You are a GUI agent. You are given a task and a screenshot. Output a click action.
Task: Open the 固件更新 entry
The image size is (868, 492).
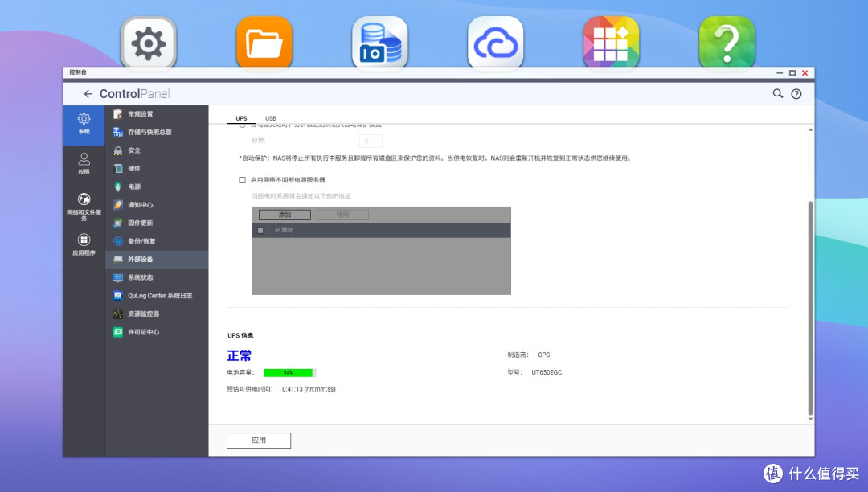pyautogui.click(x=157, y=223)
